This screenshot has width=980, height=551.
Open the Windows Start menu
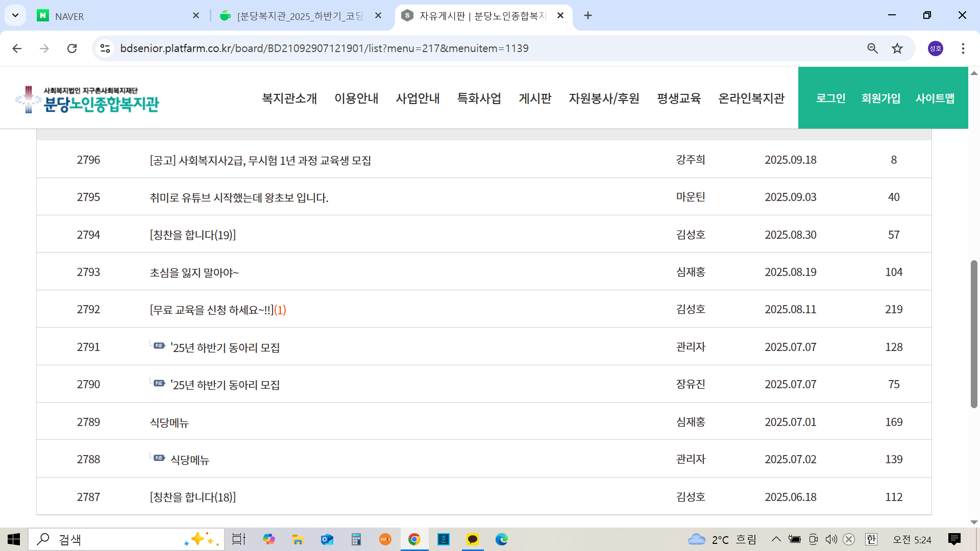coord(14,539)
